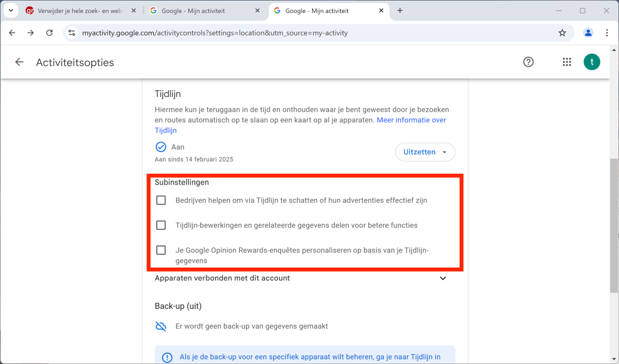The image size is (619, 364).
Task: Open the Uitzetten dropdown button
Action: pyautogui.click(x=425, y=152)
